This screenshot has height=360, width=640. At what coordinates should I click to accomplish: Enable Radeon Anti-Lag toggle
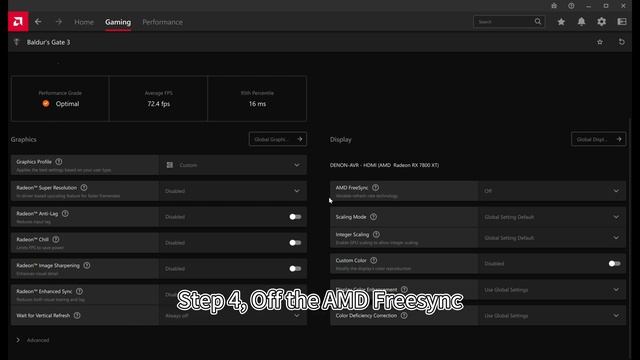(x=295, y=217)
